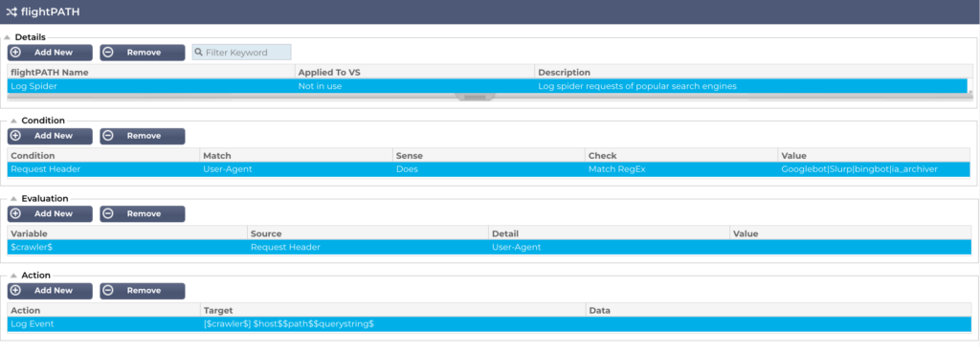Select the Log Spider row name
This screenshot has height=354, width=980.
(33, 86)
